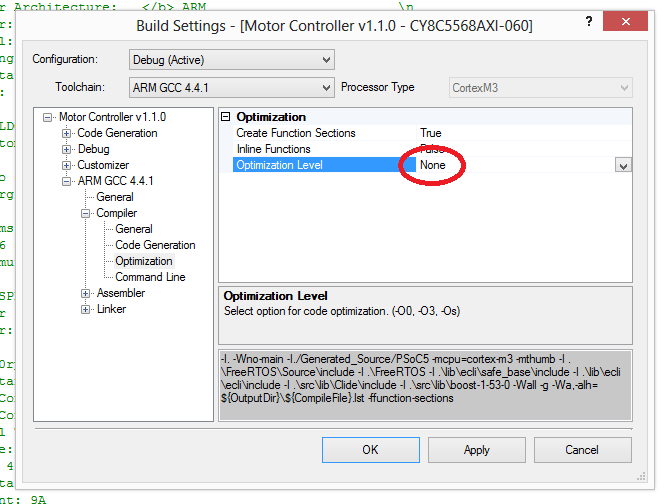Viewport: 672px width, 504px height.
Task: Collapse the ARM GCC 4.4.1 node
Action: (x=67, y=181)
